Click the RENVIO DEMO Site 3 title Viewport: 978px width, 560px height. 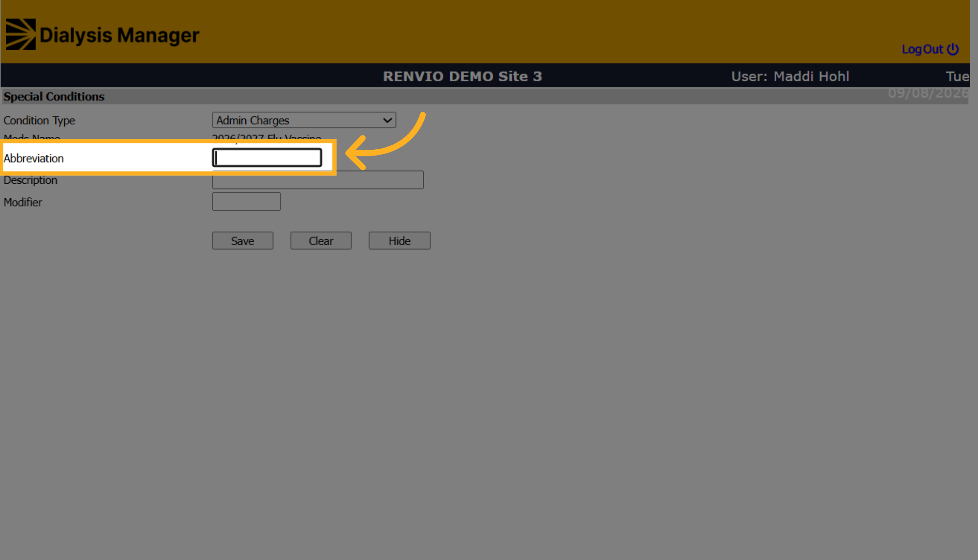[462, 76]
